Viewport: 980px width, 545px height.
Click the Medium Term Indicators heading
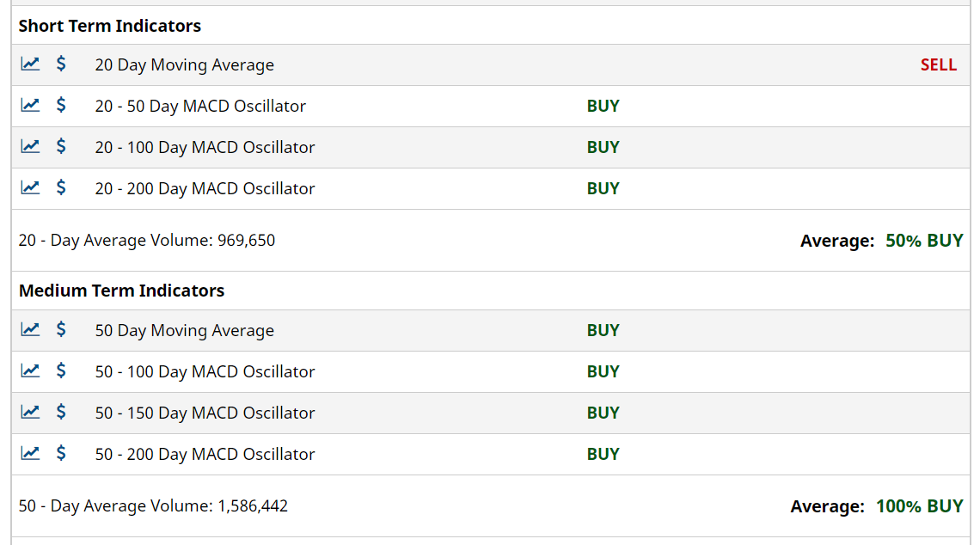[121, 291]
